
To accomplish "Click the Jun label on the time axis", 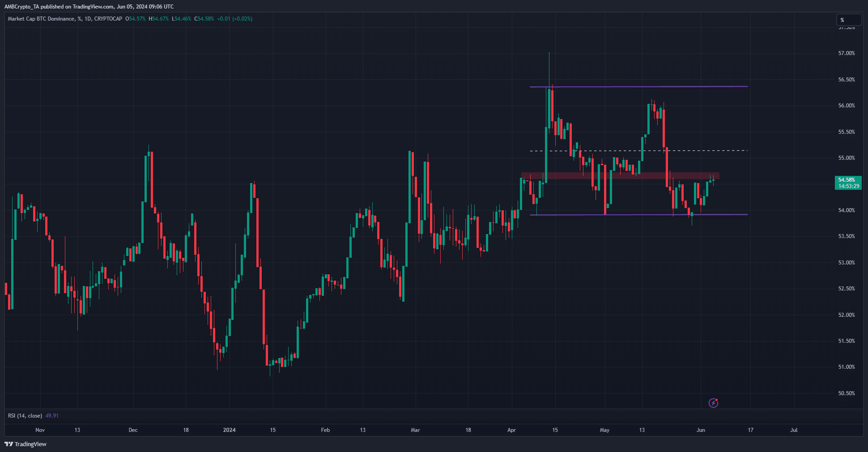I will [701, 430].
